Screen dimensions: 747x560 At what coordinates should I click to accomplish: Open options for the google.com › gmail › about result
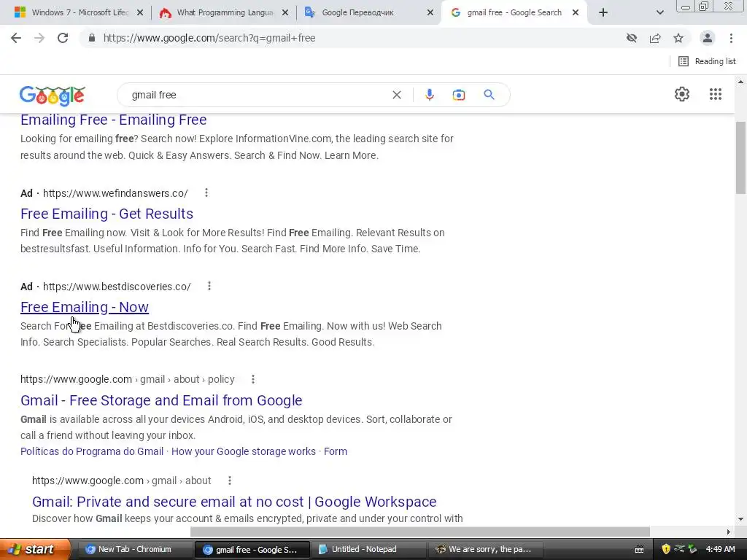click(x=230, y=481)
